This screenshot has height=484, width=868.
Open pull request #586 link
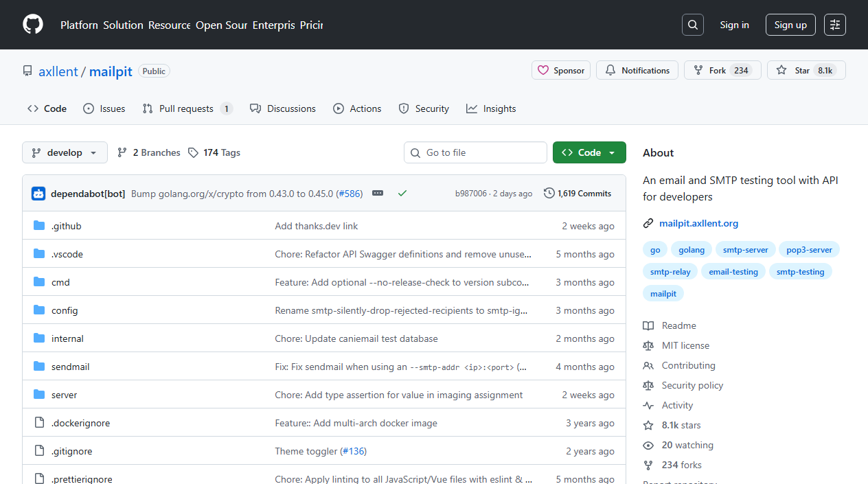tap(349, 194)
